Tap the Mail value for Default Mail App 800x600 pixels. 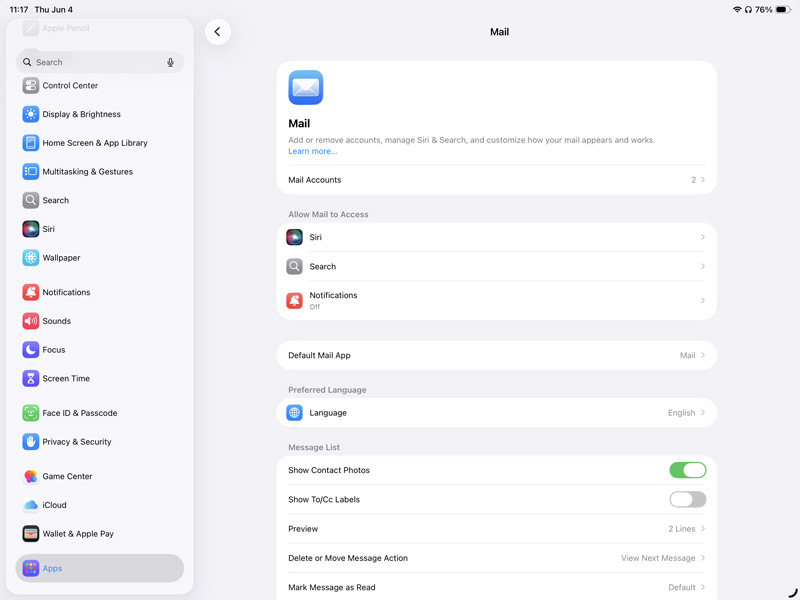coord(687,355)
